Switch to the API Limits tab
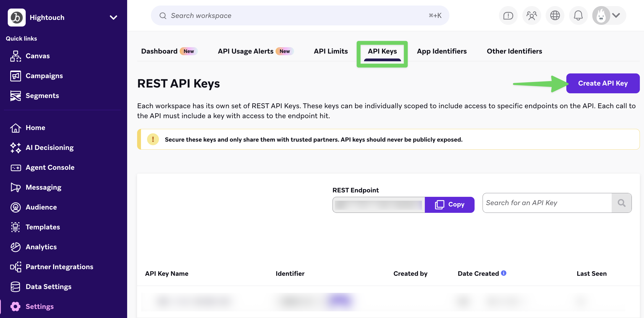The width and height of the screenshot is (644, 318). pos(331,51)
